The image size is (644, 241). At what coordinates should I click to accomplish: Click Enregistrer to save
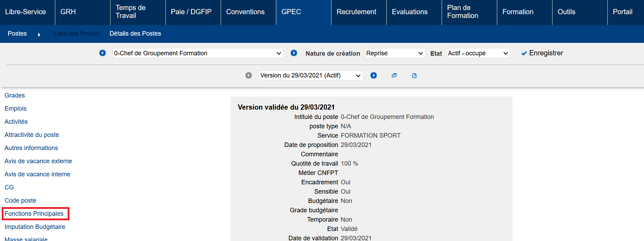coord(542,53)
